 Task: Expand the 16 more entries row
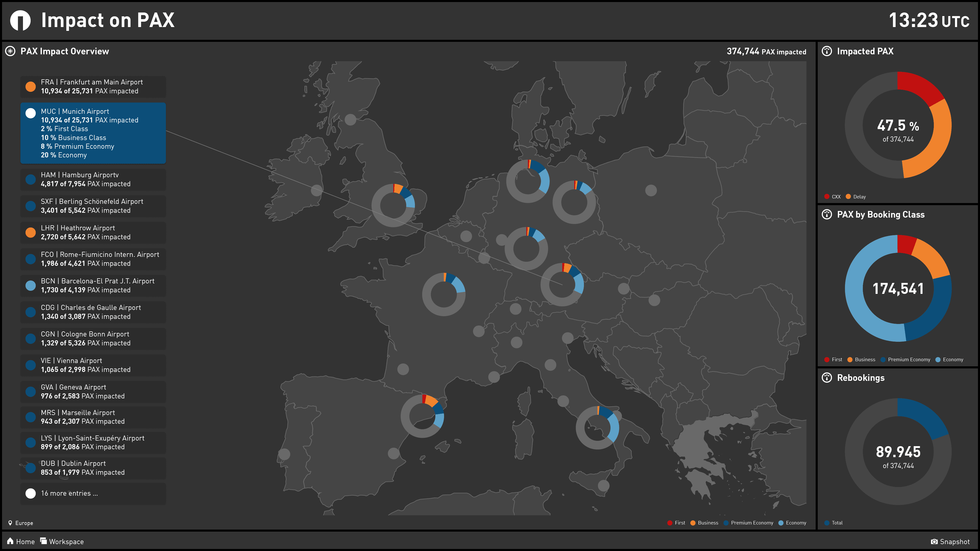[93, 494]
